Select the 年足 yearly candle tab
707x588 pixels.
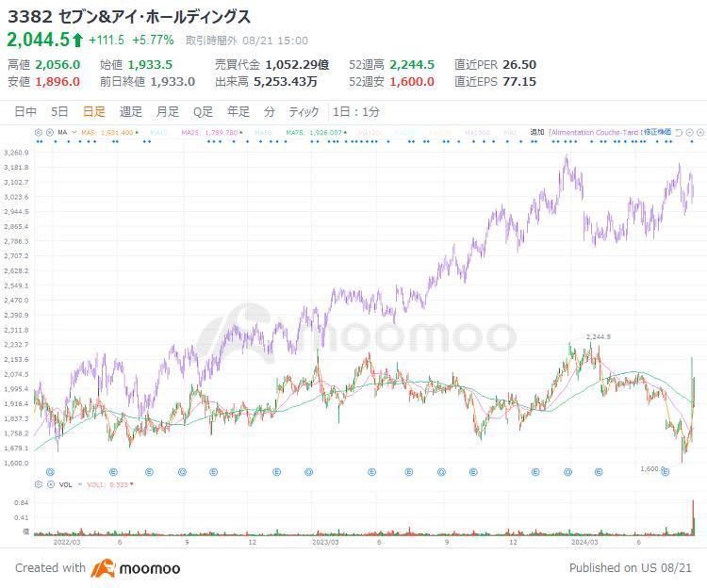(238, 112)
